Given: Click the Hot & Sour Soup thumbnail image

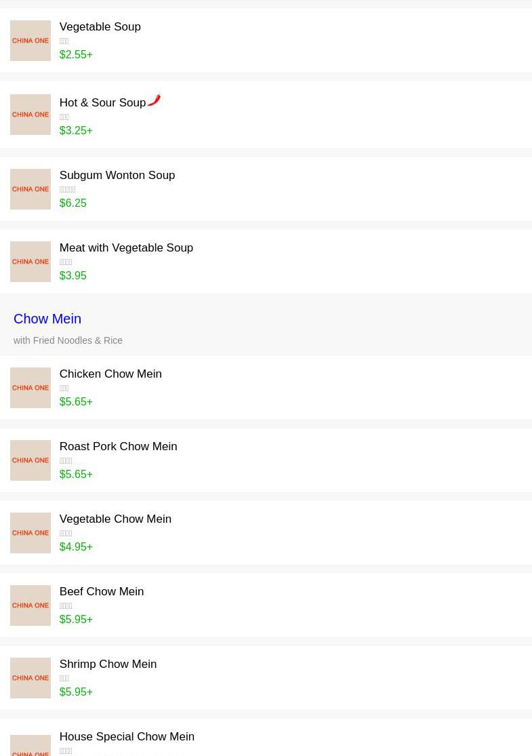Looking at the screenshot, I should click(x=30, y=115).
